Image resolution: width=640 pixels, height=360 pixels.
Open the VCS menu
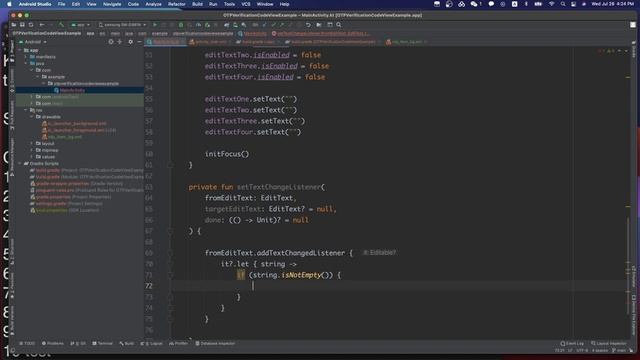pyautogui.click(x=246, y=4)
